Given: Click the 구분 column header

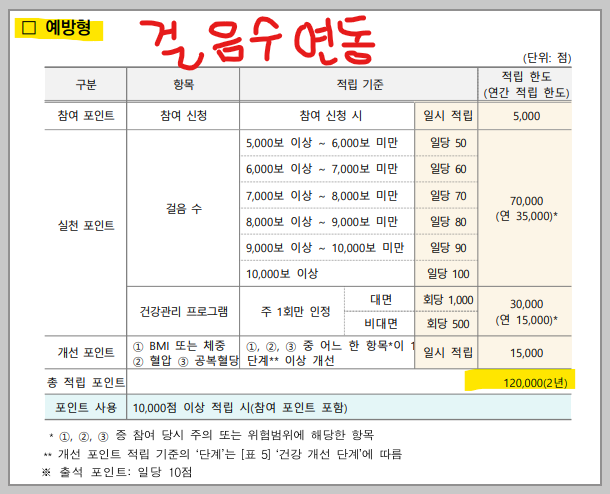Looking at the screenshot, I should point(86,84).
